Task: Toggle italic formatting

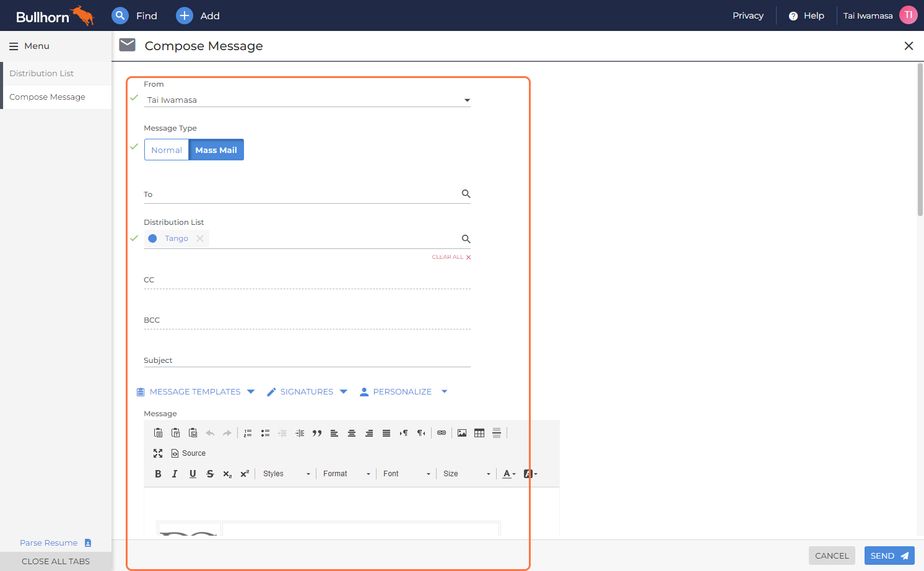Action: [x=175, y=474]
